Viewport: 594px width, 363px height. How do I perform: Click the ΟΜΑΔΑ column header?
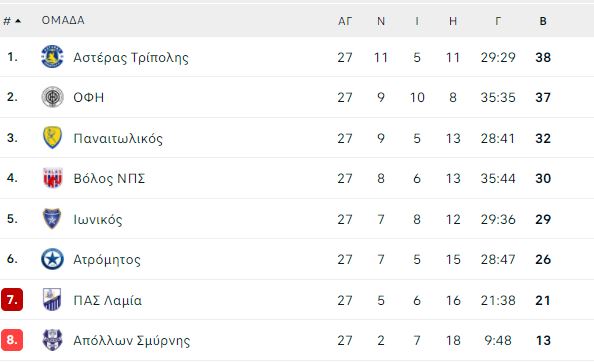tap(63, 20)
